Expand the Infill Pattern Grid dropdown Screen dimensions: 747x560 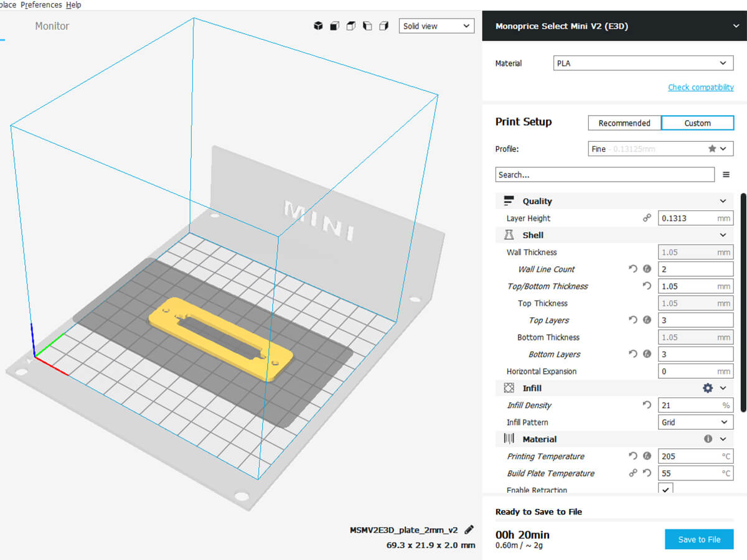point(695,422)
